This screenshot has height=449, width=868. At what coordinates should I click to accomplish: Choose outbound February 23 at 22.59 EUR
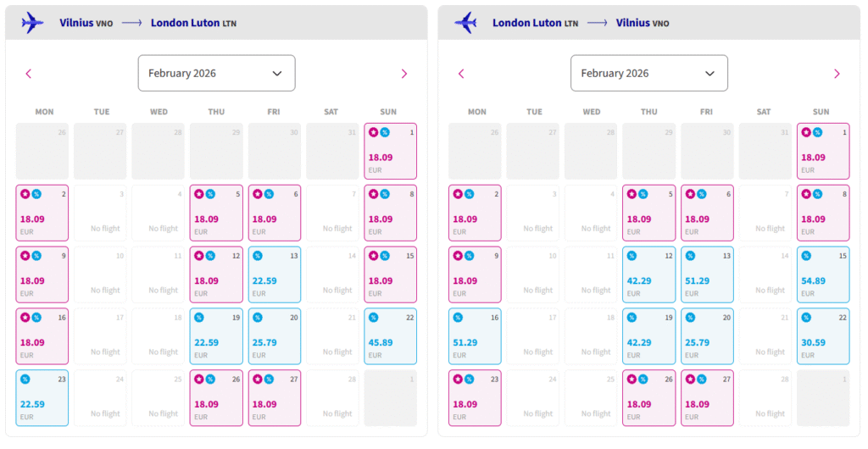pyautogui.click(x=42, y=398)
